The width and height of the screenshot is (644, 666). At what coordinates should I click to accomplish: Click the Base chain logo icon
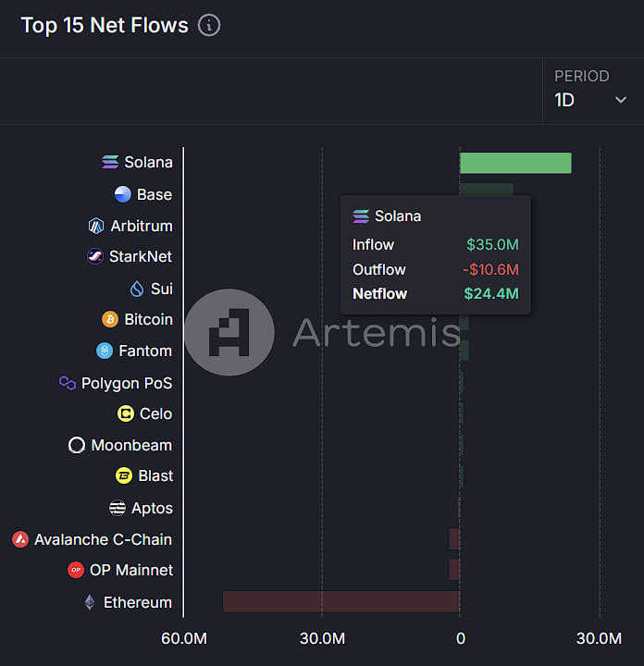[x=123, y=194]
